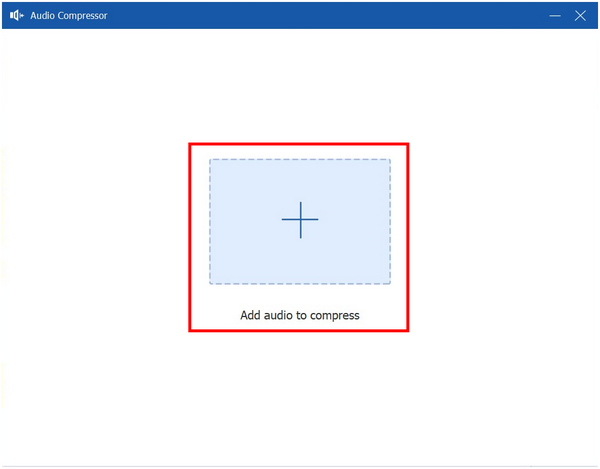Click the white area beneath the caption
Image resolution: width=600 pixels, height=469 pixels.
[300, 400]
